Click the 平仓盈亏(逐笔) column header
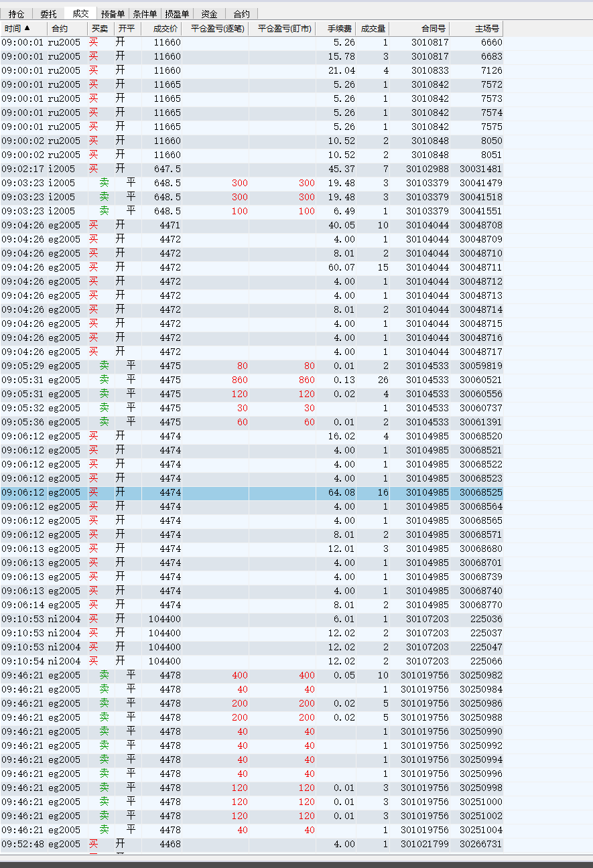Image resolution: width=593 pixels, height=868 pixels. (x=216, y=29)
